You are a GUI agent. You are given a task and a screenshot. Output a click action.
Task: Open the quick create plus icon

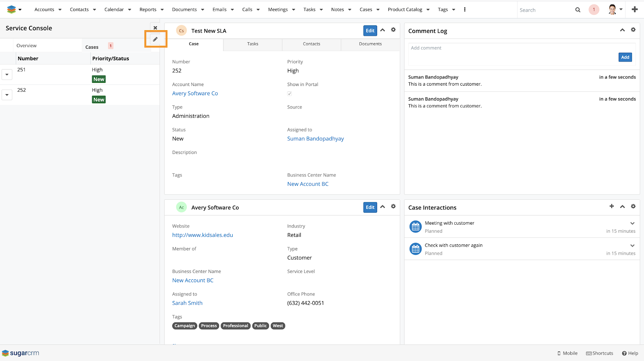[635, 9]
